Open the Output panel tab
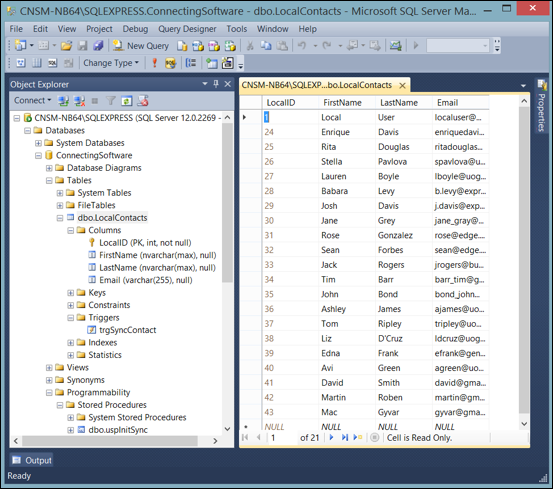The height and width of the screenshot is (489, 553). (x=31, y=460)
